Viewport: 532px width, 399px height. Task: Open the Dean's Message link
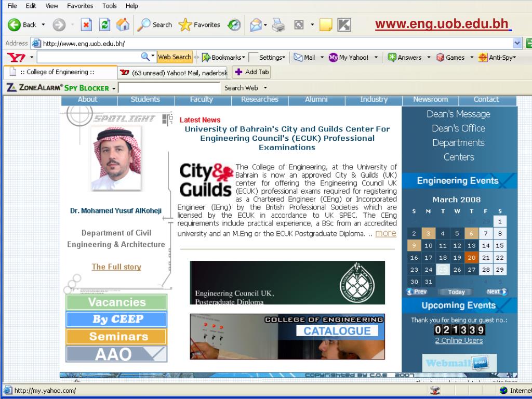(458, 114)
